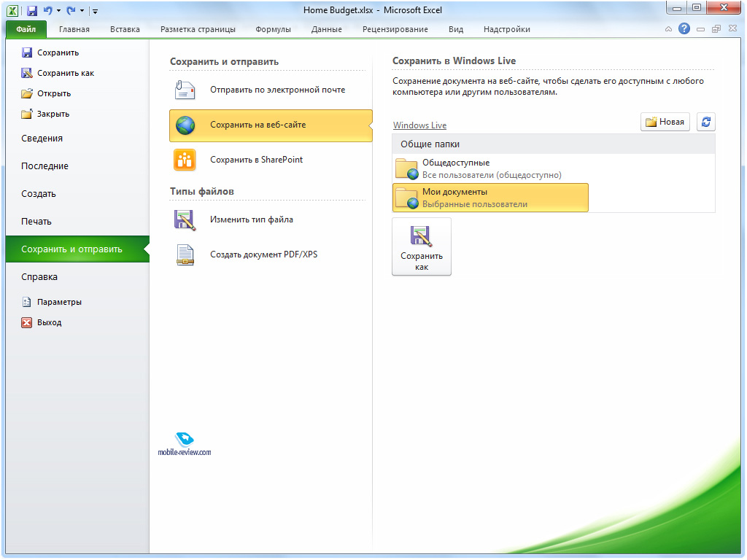Click the PDF/XPS document icon
The width and height of the screenshot is (747, 560).
pyautogui.click(x=185, y=254)
